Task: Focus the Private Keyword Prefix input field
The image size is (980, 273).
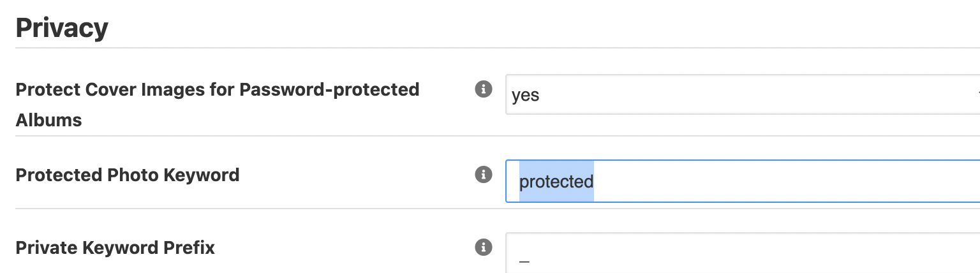Action: (x=740, y=254)
